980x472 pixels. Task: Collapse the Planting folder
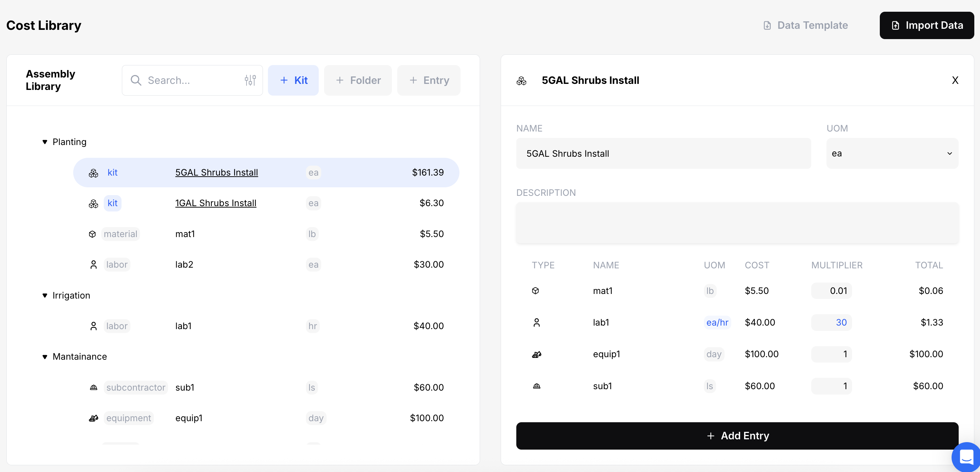[x=45, y=142]
